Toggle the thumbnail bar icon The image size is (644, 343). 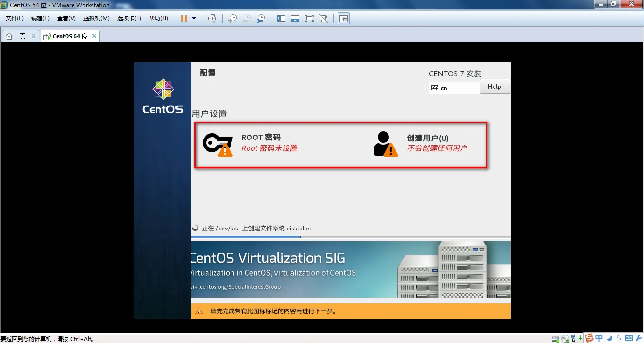(x=295, y=18)
